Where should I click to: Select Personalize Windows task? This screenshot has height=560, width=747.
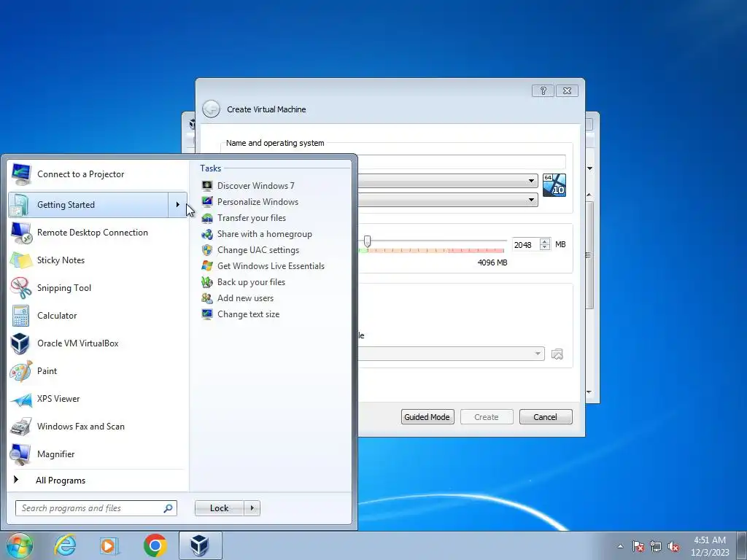(x=258, y=202)
